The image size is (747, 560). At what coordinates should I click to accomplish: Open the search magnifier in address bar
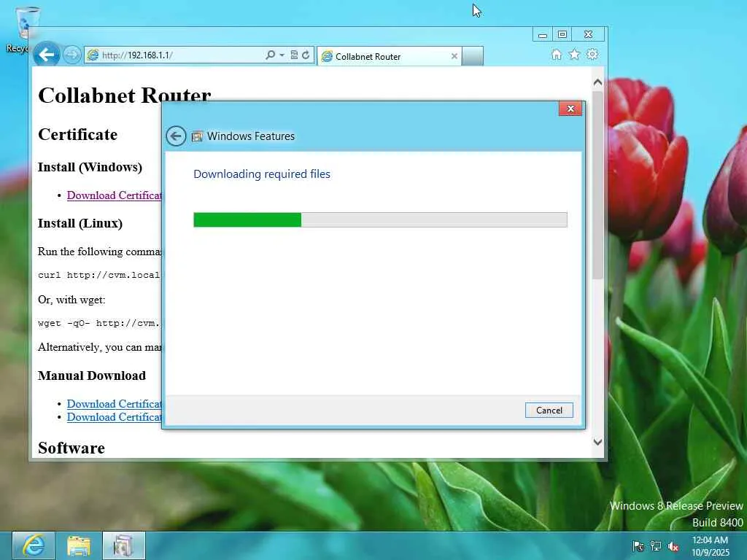click(270, 55)
